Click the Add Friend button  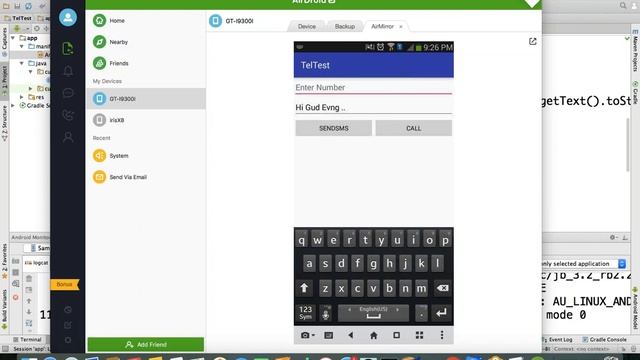click(146, 344)
